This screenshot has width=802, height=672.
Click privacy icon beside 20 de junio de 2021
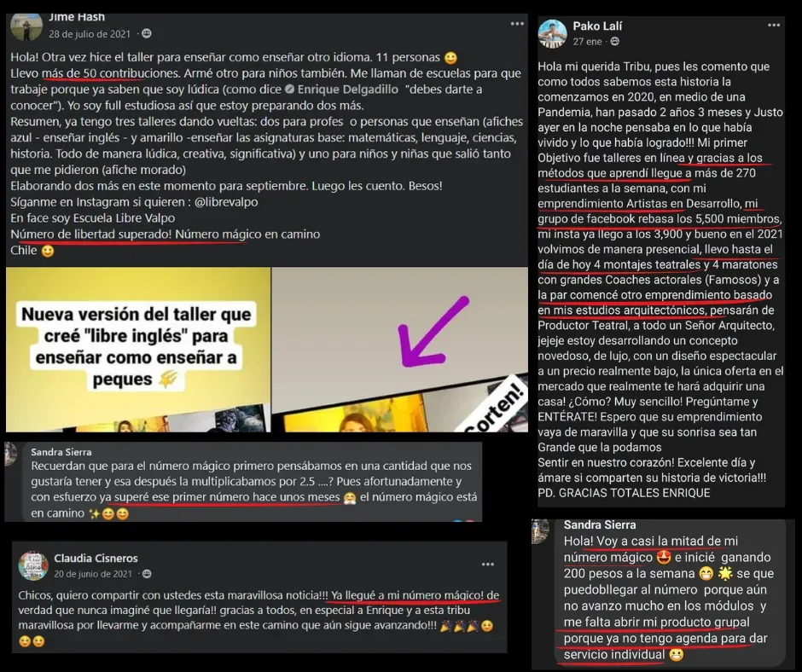tap(147, 574)
